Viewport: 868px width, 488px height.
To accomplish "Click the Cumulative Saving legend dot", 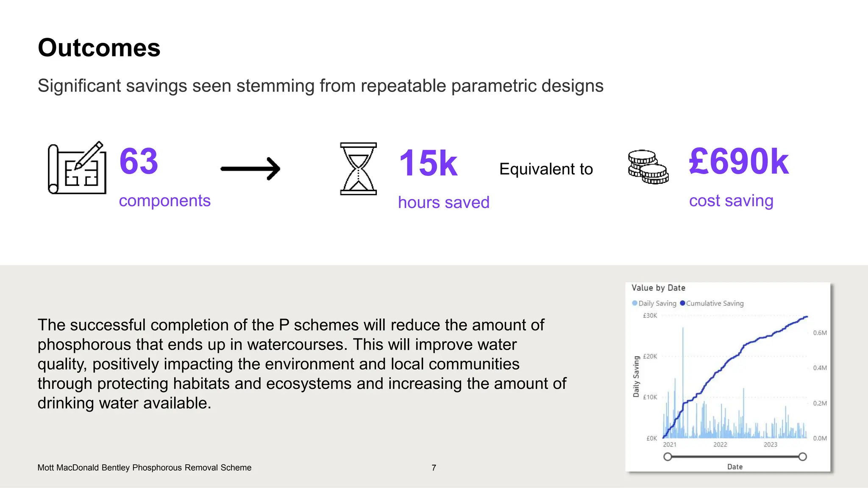I will pyautogui.click(x=682, y=303).
